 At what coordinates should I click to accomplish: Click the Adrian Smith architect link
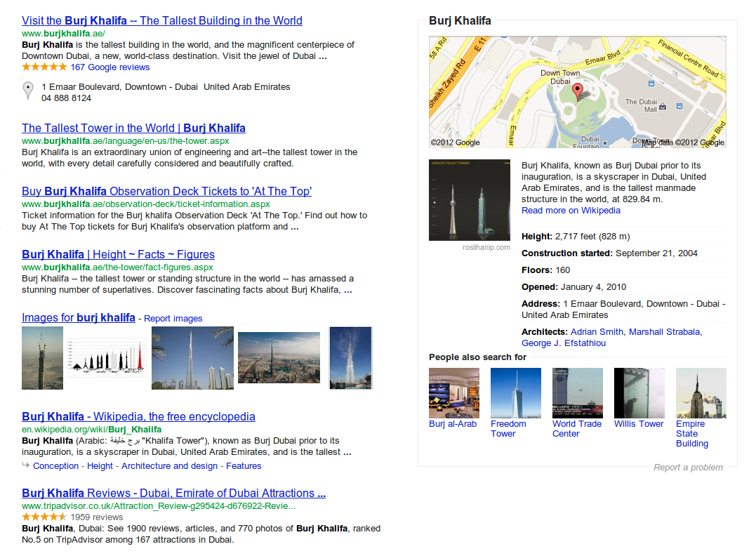[x=597, y=332]
